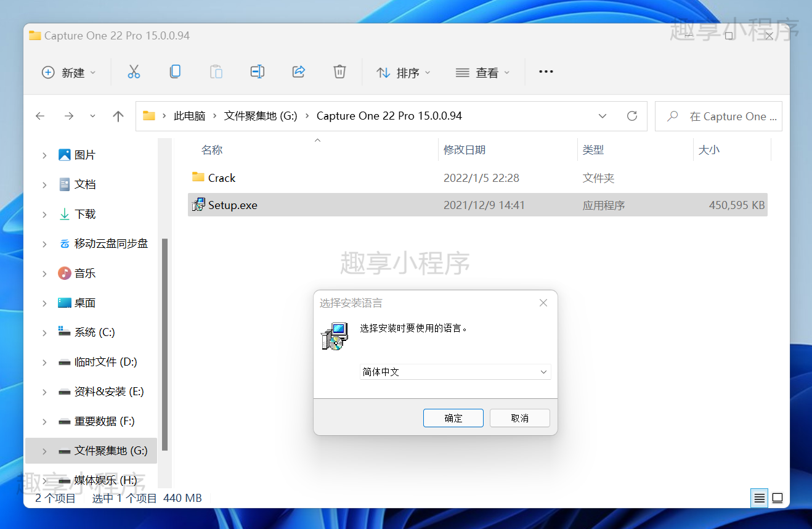
Task: Open the 排序 (Sort) dropdown
Action: 404,73
